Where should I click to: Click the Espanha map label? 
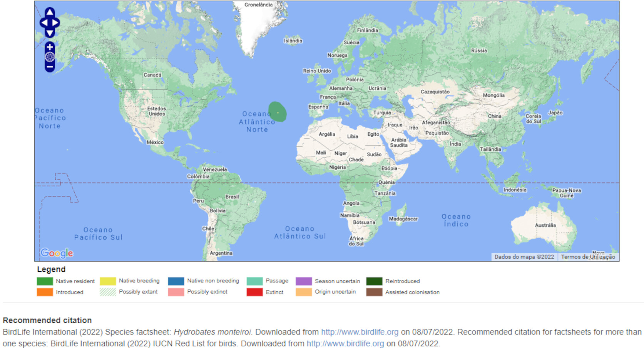pyautogui.click(x=318, y=107)
